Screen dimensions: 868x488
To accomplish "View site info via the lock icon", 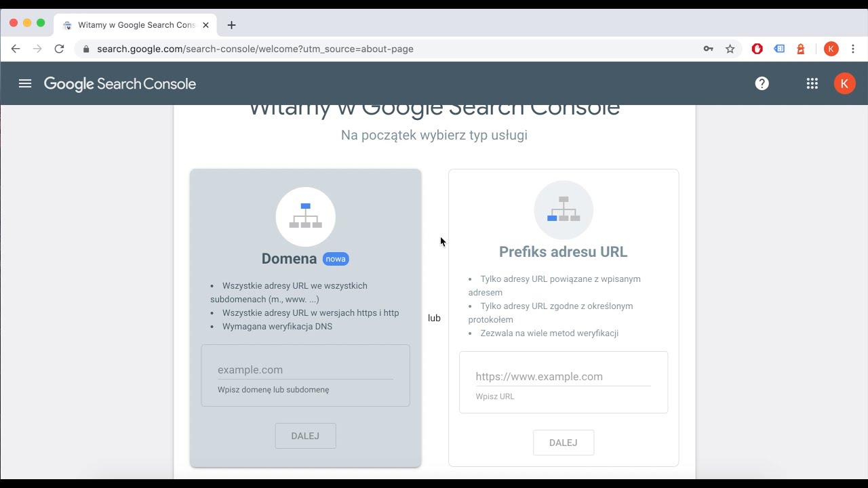I will click(x=86, y=49).
